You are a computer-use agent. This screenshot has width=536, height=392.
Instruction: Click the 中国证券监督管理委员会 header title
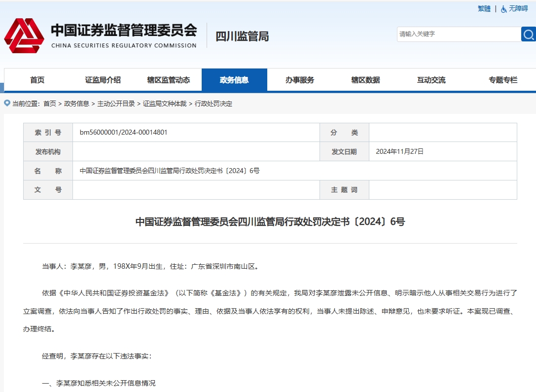124,31
